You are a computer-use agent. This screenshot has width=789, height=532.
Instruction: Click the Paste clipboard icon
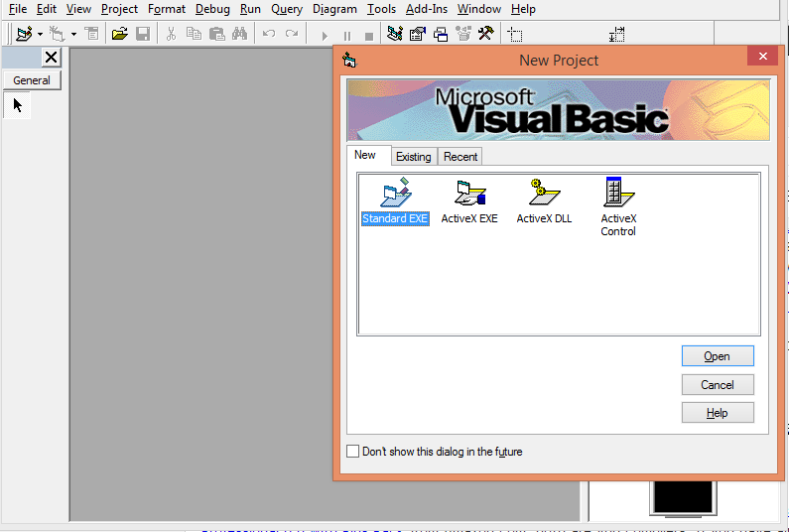pos(217,34)
